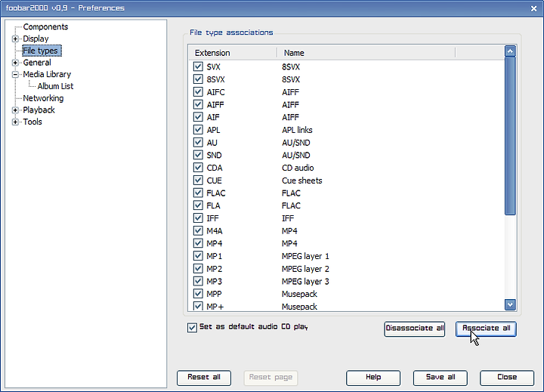Toggle the IFF extension checkbox

[198, 218]
